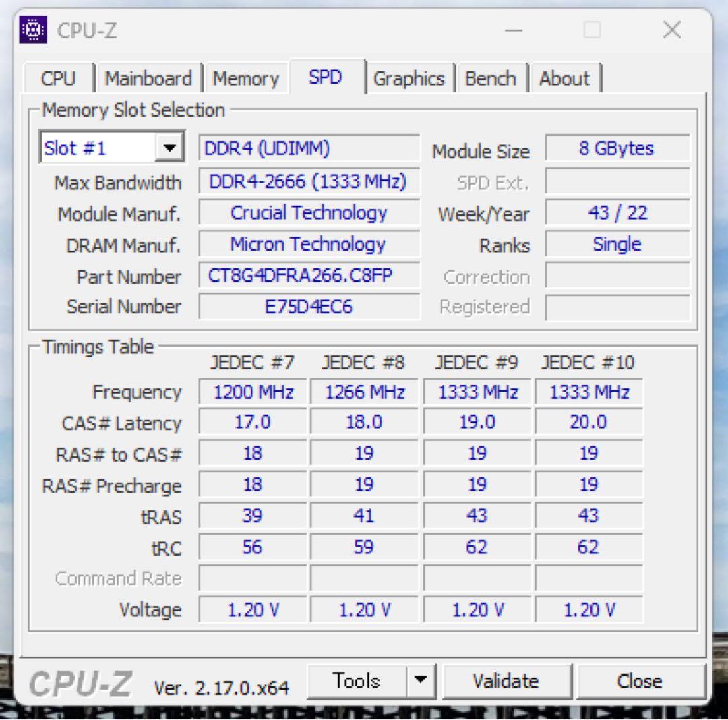Click the 18.0 CAS# latency cell
The width and height of the screenshot is (728, 720).
pos(364,423)
